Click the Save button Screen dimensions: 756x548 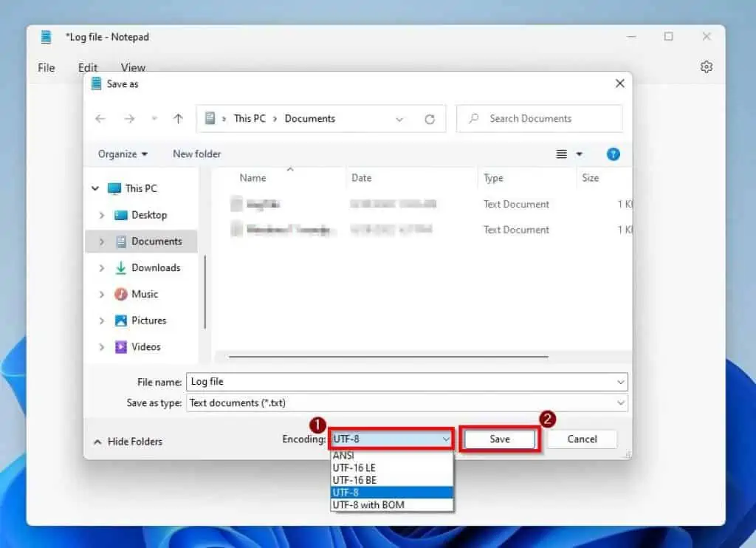500,439
